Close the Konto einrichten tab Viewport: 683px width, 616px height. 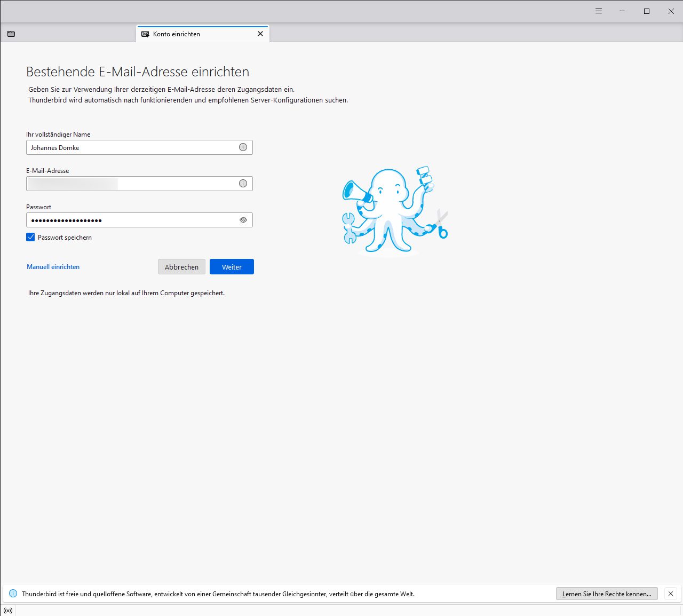(x=260, y=34)
